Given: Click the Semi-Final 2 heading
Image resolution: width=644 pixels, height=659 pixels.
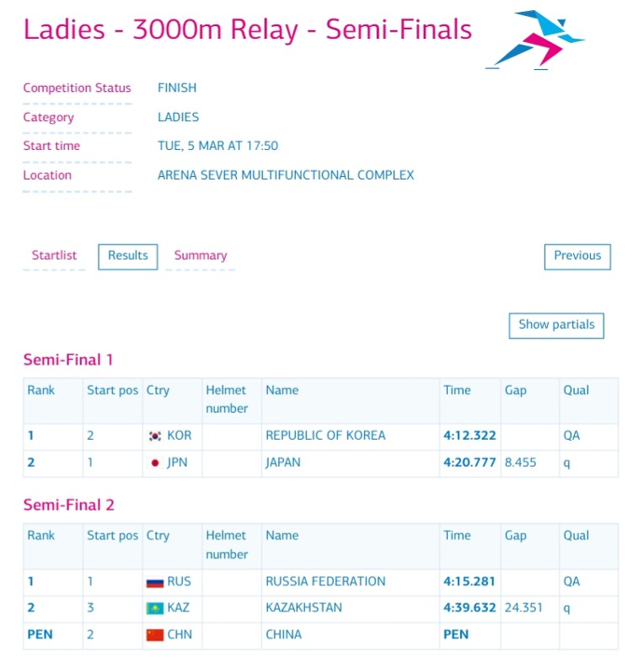Looking at the screenshot, I should (x=68, y=505).
